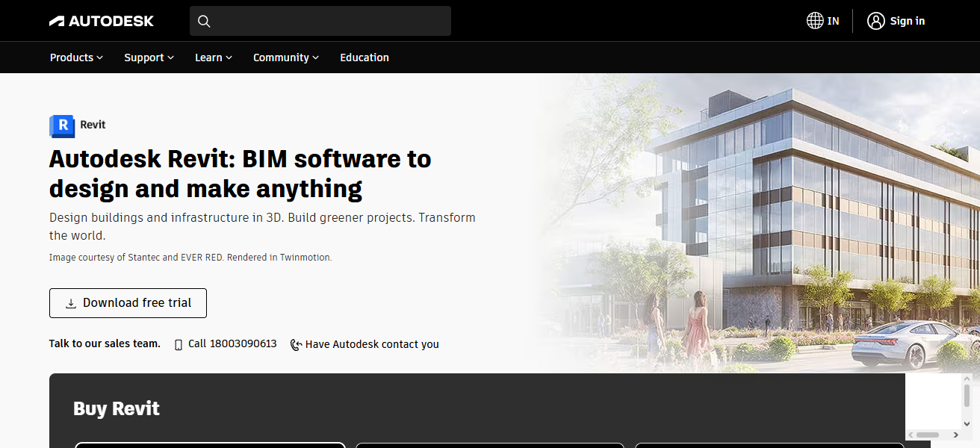Click Have Autodesk contact you link
The width and height of the screenshot is (980, 448).
pyautogui.click(x=372, y=344)
